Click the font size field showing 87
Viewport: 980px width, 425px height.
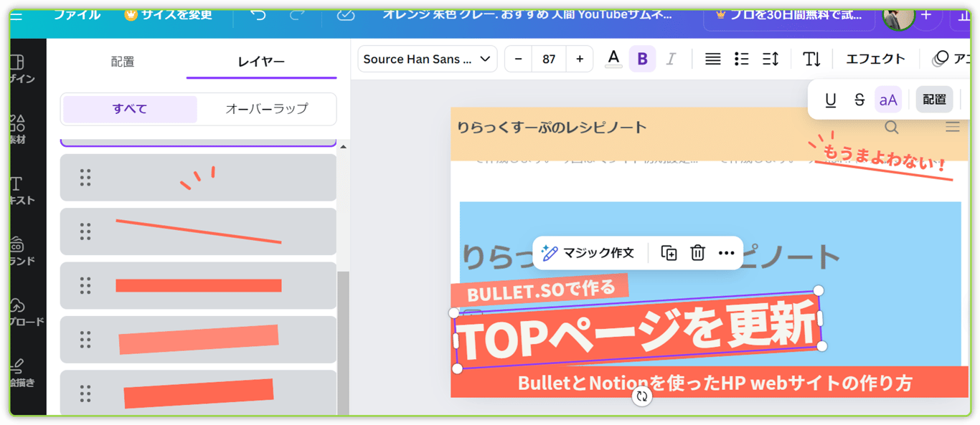[x=550, y=59]
